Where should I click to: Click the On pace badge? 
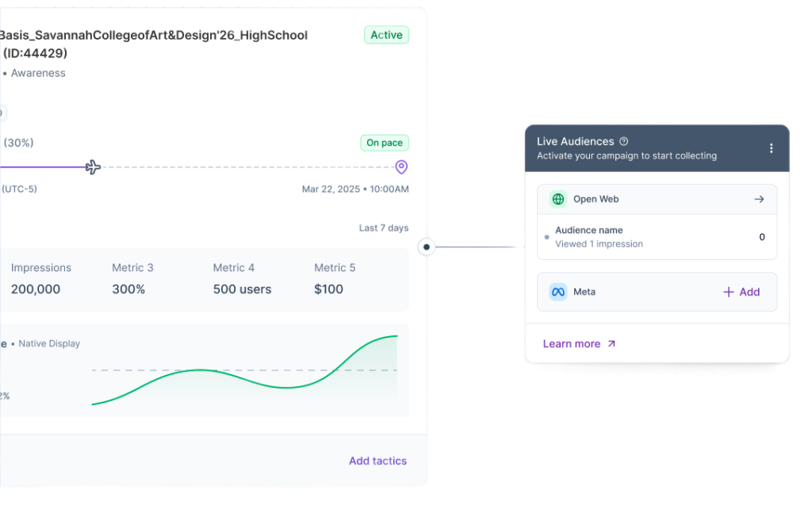[x=385, y=143]
